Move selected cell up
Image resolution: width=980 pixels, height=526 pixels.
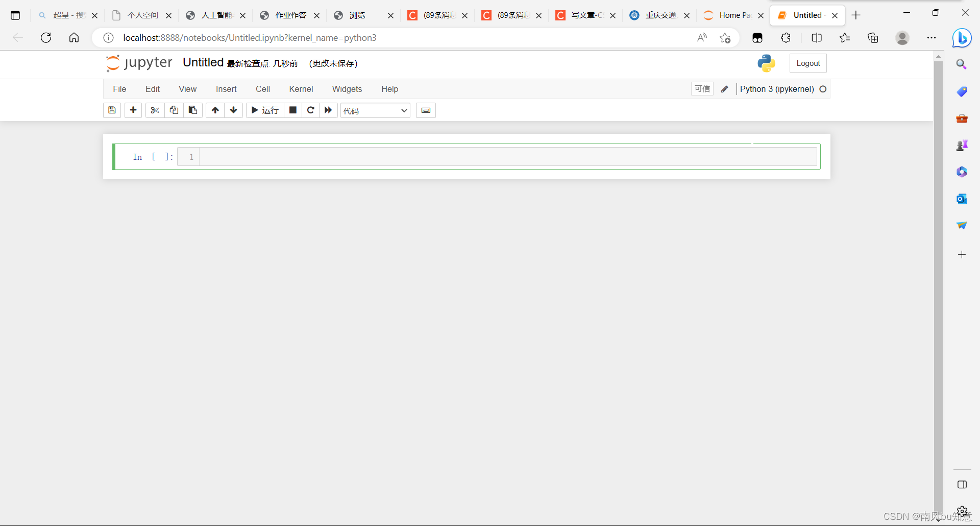click(215, 110)
